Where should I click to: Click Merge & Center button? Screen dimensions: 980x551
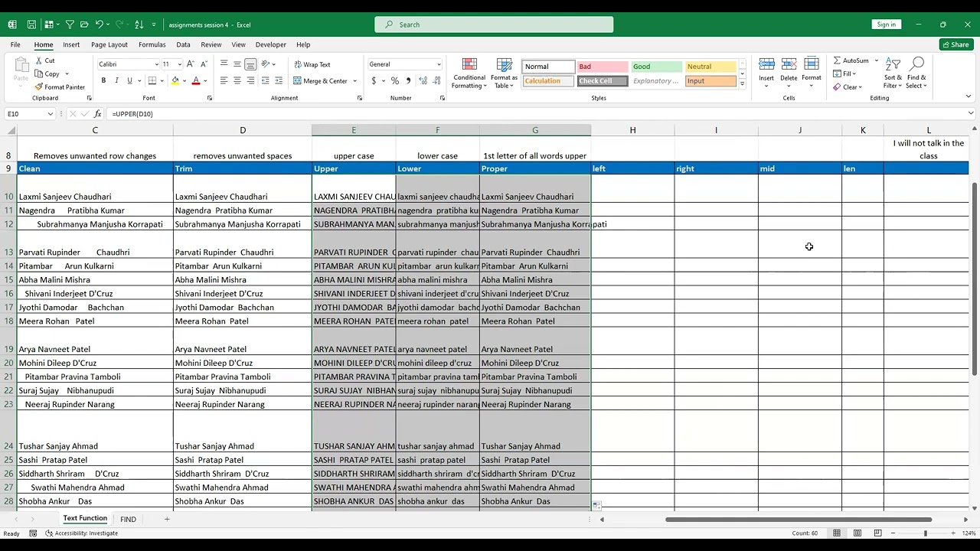(320, 80)
